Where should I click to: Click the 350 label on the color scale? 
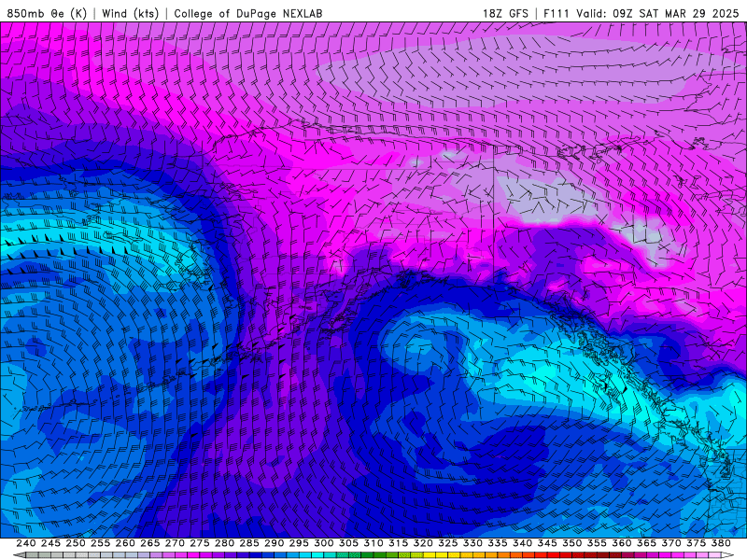click(x=572, y=543)
